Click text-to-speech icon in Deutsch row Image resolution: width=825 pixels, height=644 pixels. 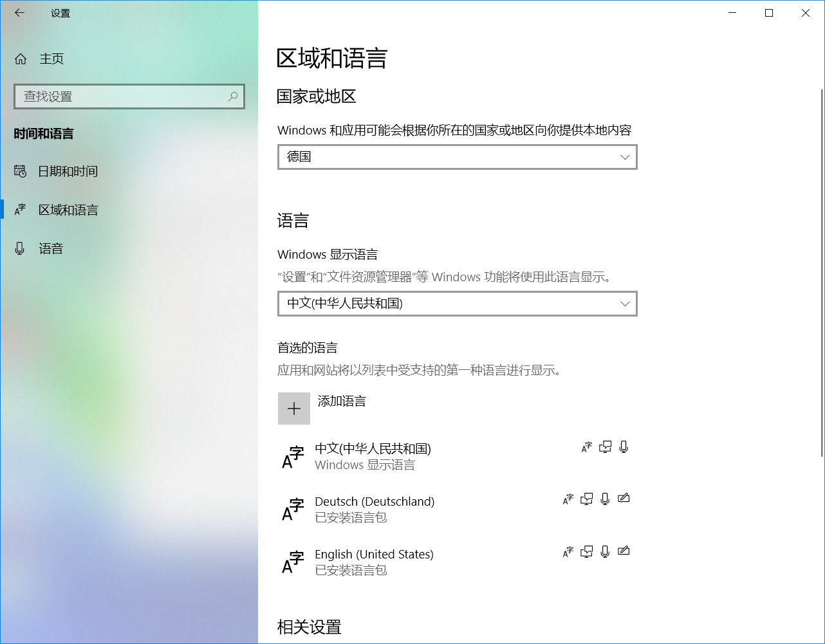tap(586, 499)
